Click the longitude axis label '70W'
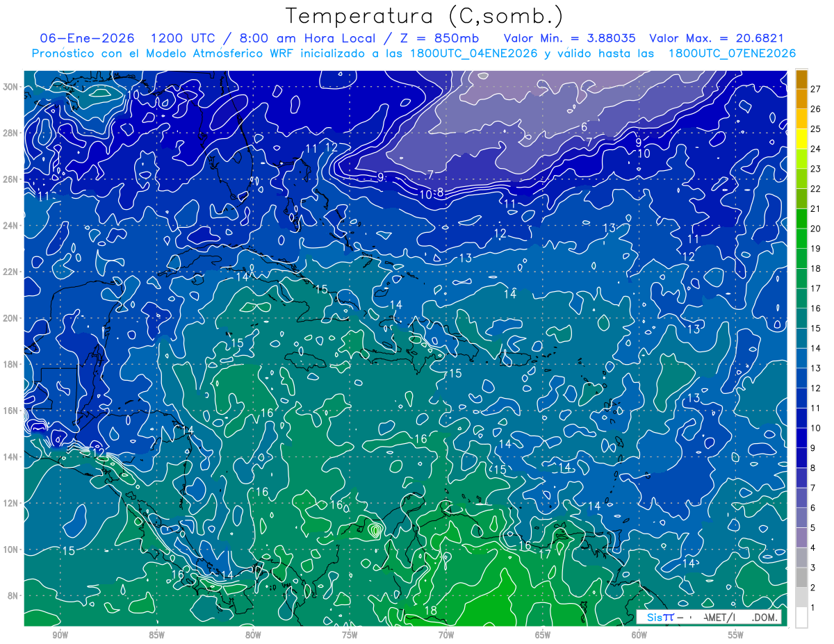The image size is (834, 644). click(446, 636)
